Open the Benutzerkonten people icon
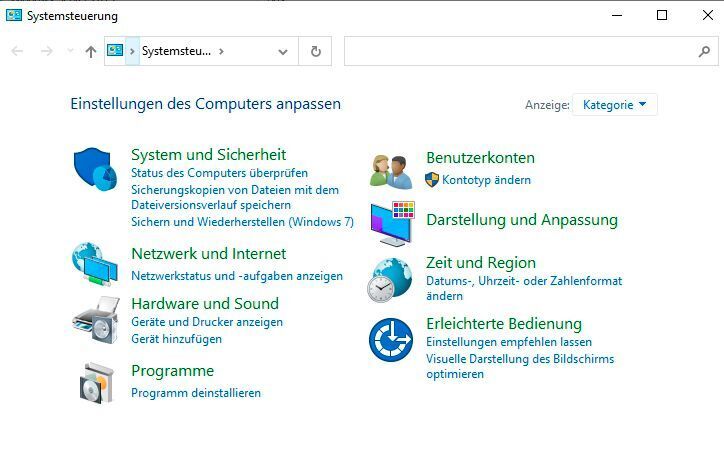This screenshot has width=724, height=466. pyautogui.click(x=391, y=172)
